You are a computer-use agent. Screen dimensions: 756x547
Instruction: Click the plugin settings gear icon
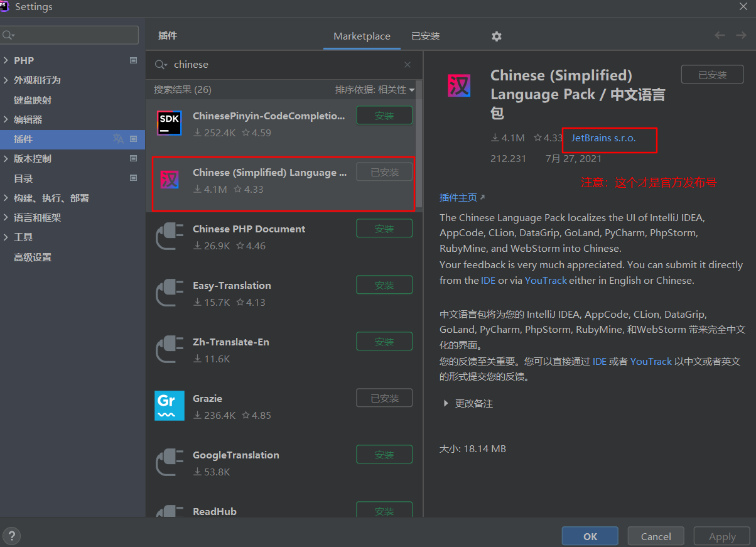[497, 36]
